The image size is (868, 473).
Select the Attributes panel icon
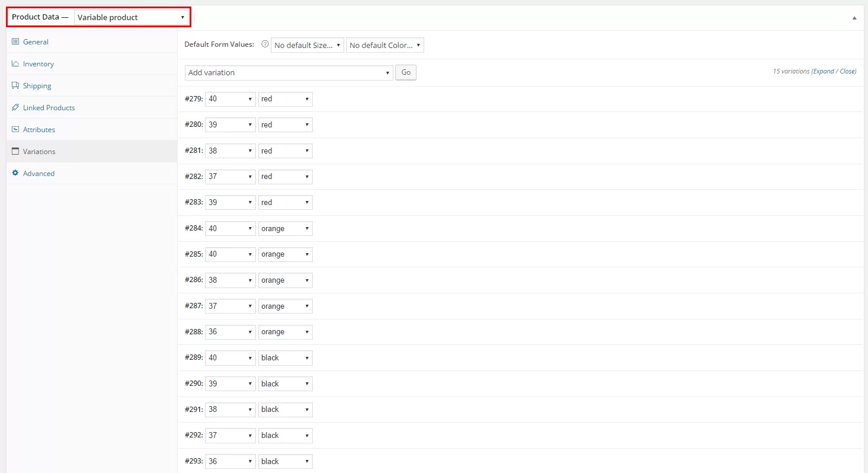[15, 129]
